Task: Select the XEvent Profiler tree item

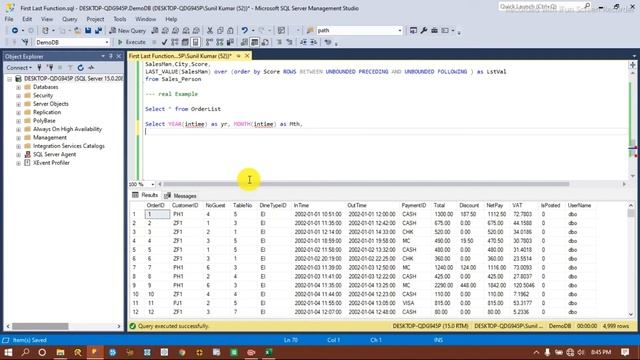Action: [x=51, y=163]
